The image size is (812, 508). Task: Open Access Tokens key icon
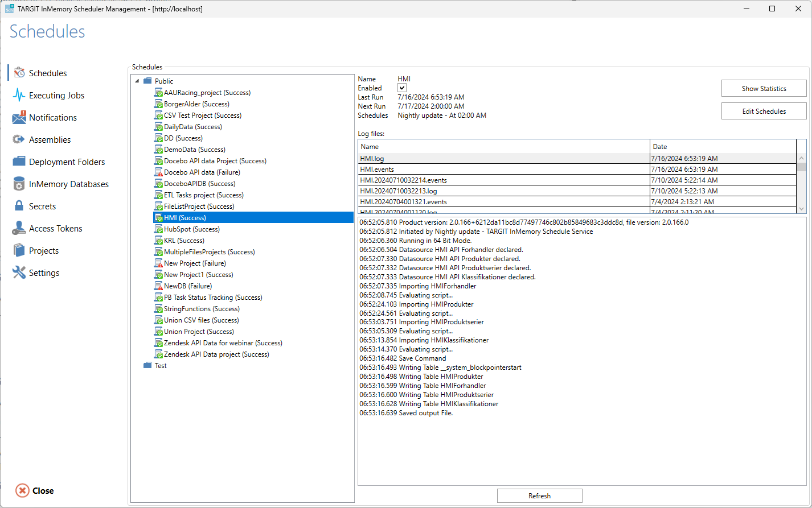(x=19, y=228)
